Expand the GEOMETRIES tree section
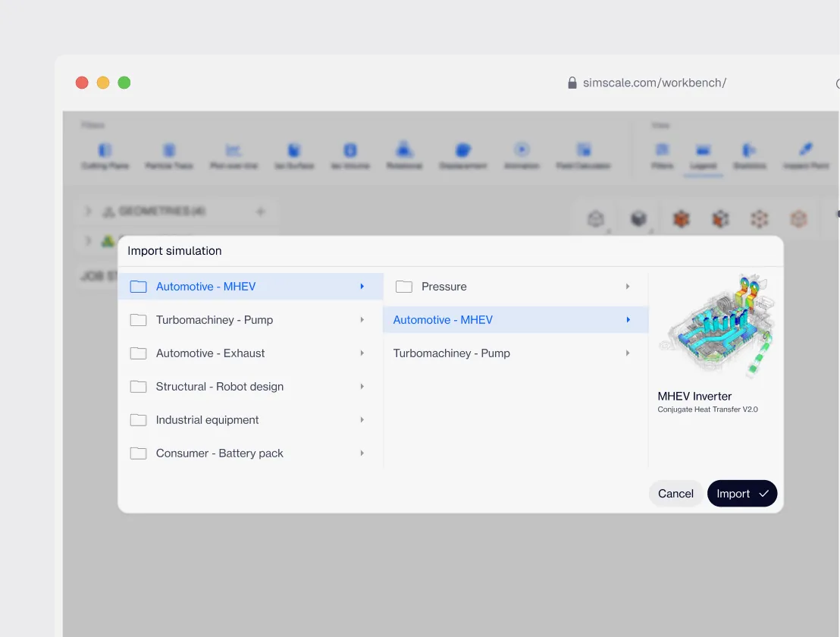 89,211
